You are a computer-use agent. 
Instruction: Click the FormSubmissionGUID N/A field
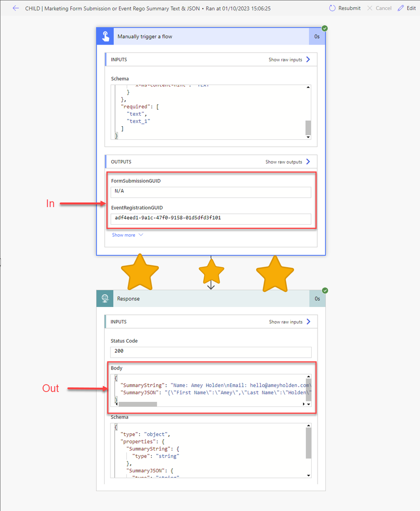[211, 192]
